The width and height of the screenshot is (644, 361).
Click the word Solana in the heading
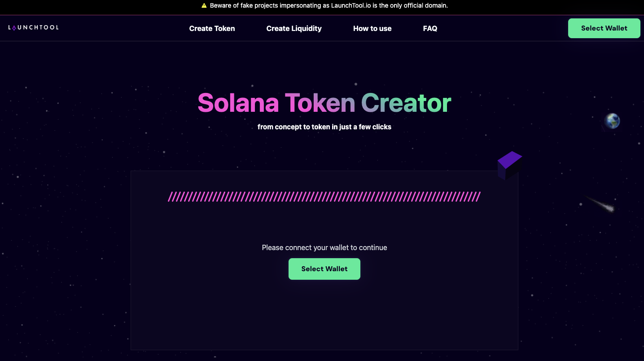tap(238, 103)
